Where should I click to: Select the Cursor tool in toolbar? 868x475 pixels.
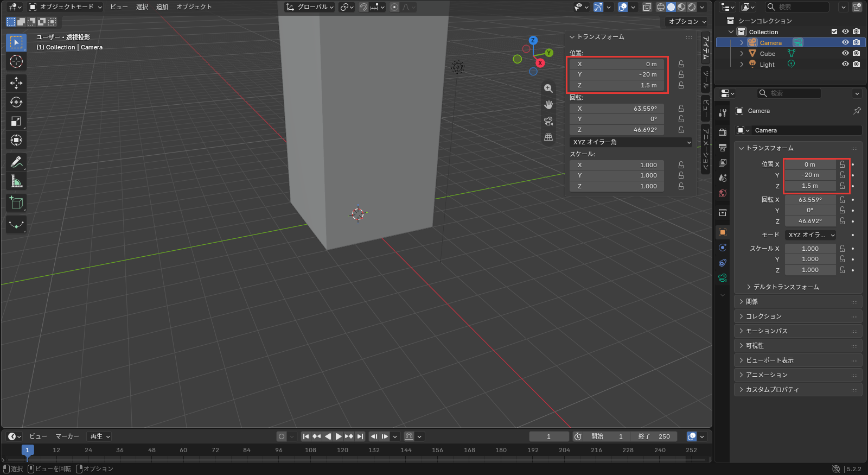click(16, 61)
